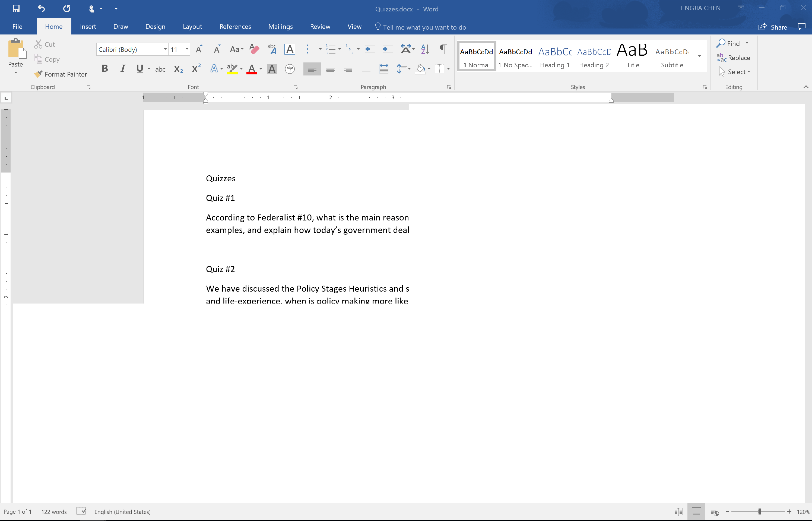Viewport: 812px width, 521px height.
Task: Activate Format Painter
Action: coord(61,74)
